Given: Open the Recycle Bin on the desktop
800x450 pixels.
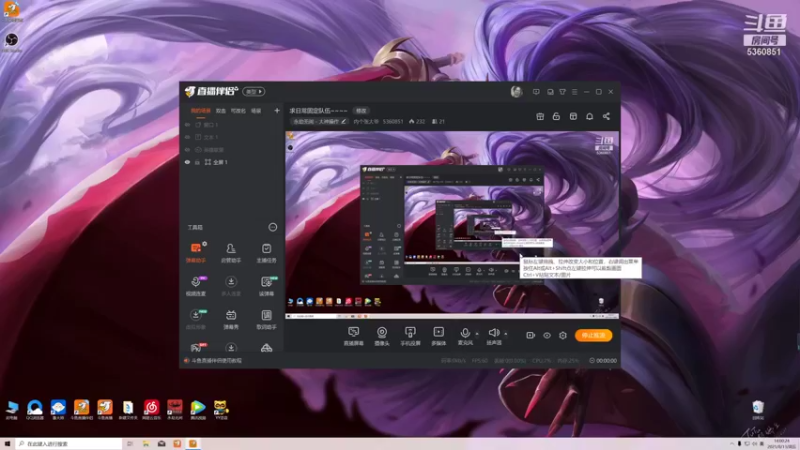Looking at the screenshot, I should pos(758,410).
